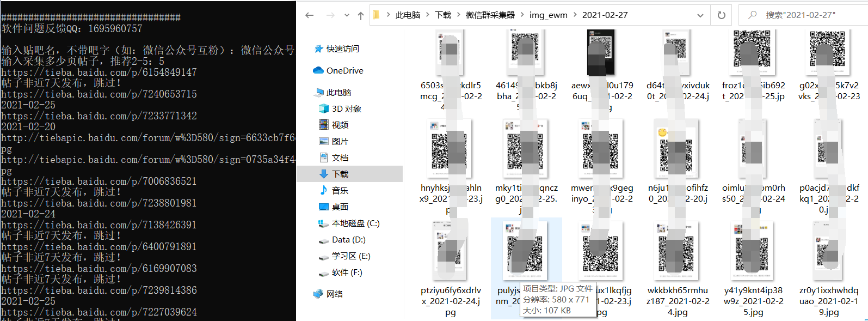
Task: Click console URL ending 7240653715
Action: 99,94
